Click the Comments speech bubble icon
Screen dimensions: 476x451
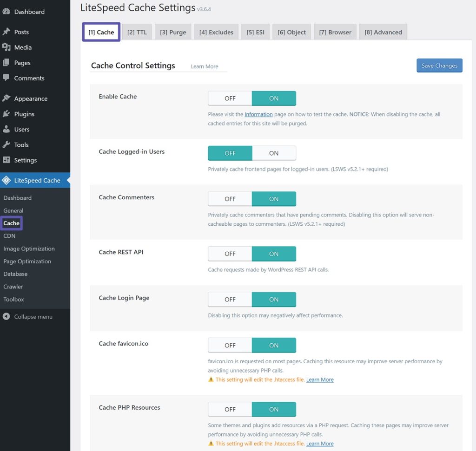6,78
